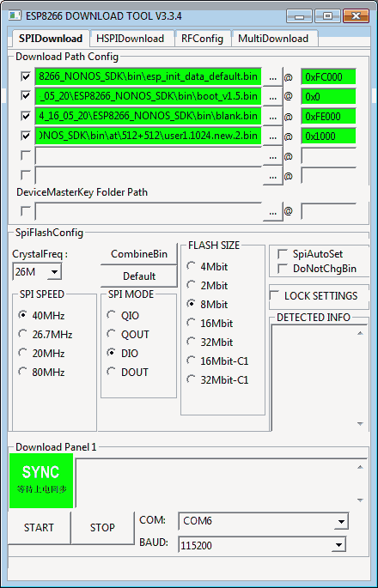Click ESP8266 app icon in title bar
This screenshot has height=588, width=378.
coord(15,15)
